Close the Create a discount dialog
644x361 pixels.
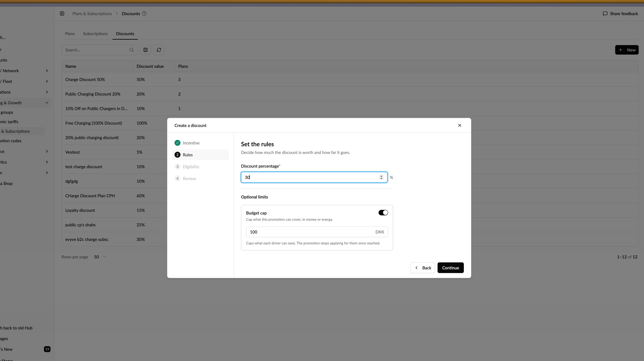pos(459,125)
